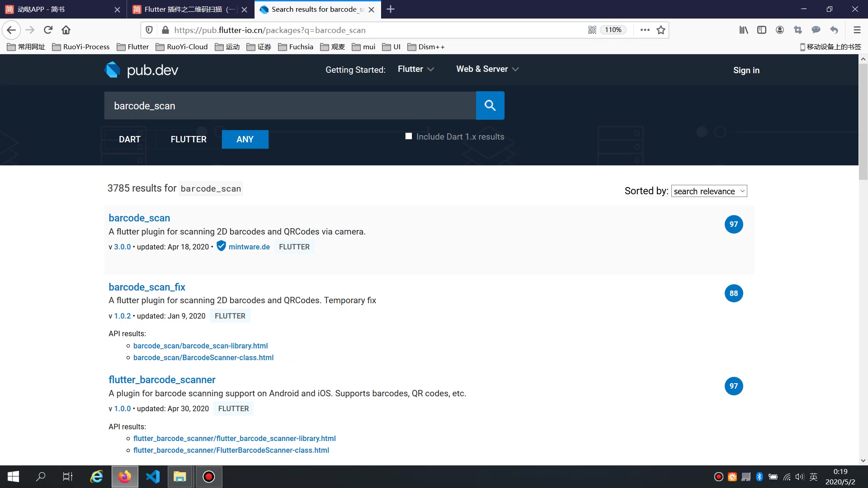Select the DART filter tab
This screenshot has width=868, height=488.
[x=129, y=139]
